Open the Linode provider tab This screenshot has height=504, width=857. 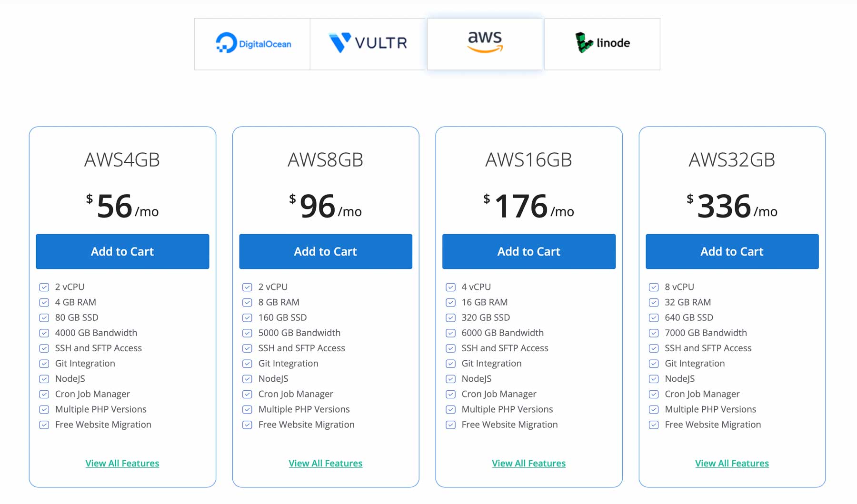pos(602,44)
